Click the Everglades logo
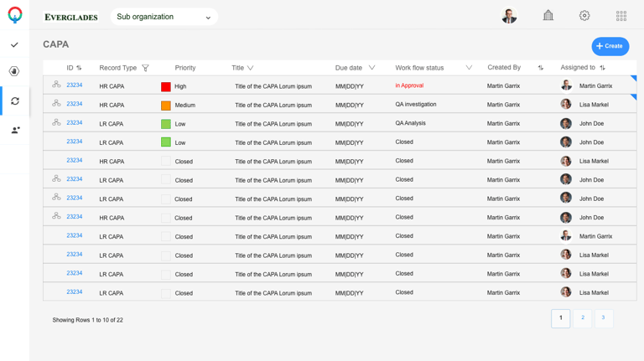Viewport: 644px width, 361px height. tap(70, 17)
